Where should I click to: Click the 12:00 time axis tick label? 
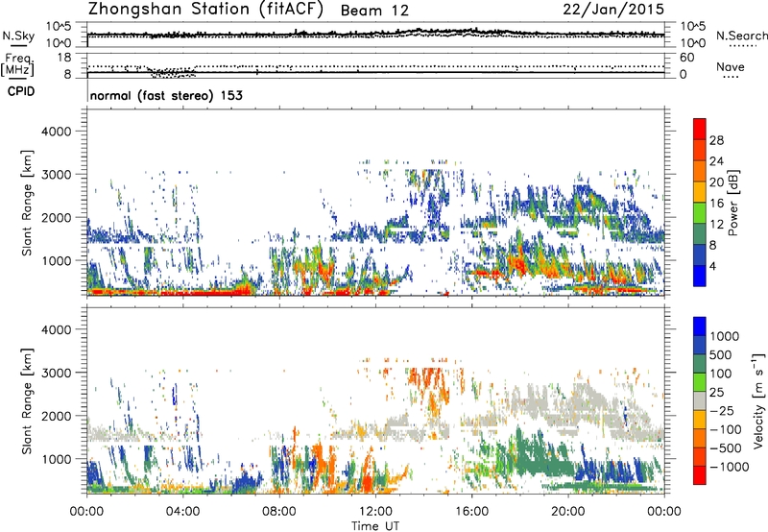[375, 512]
